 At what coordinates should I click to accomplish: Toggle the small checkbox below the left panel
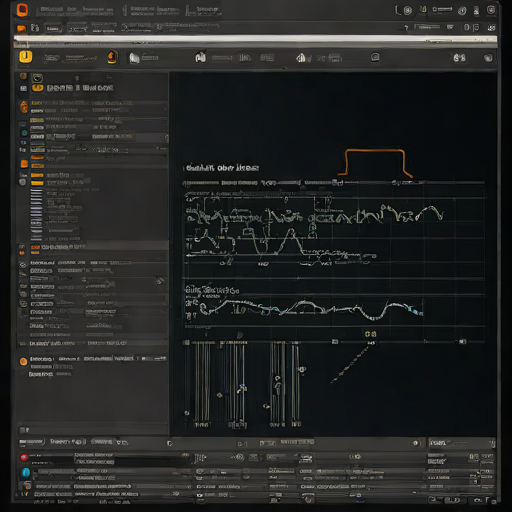click(23, 430)
